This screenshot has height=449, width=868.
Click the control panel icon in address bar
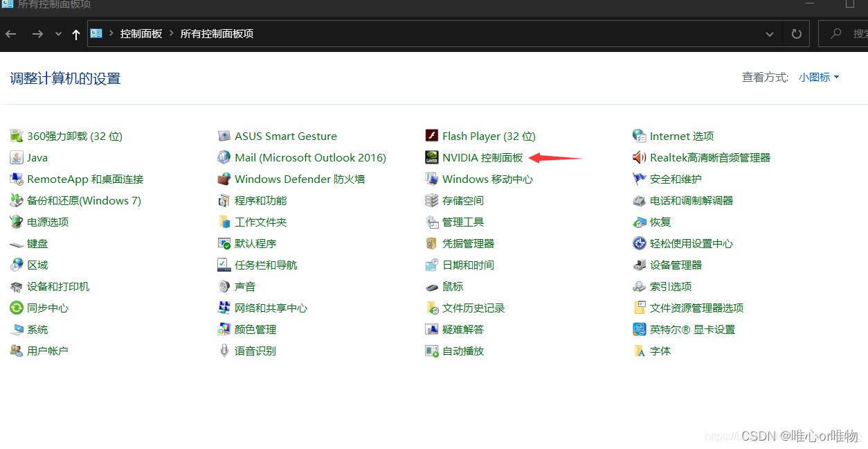point(97,33)
